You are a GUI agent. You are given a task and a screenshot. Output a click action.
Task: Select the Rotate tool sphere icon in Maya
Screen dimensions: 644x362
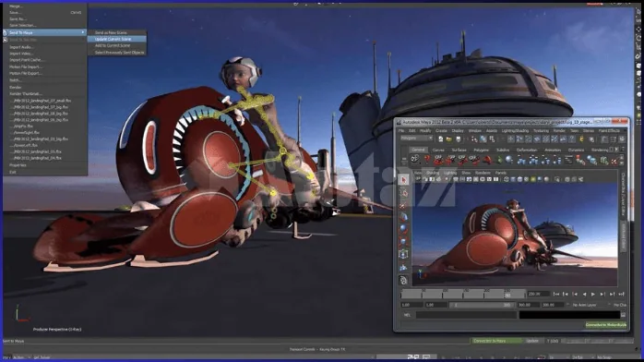coord(403,229)
